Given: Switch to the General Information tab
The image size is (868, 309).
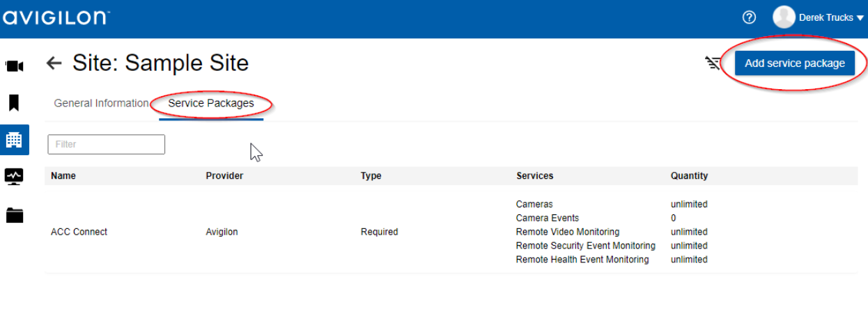Looking at the screenshot, I should (101, 103).
